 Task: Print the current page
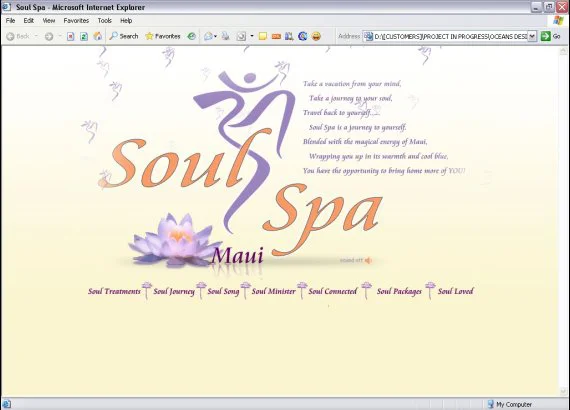[x=226, y=36]
